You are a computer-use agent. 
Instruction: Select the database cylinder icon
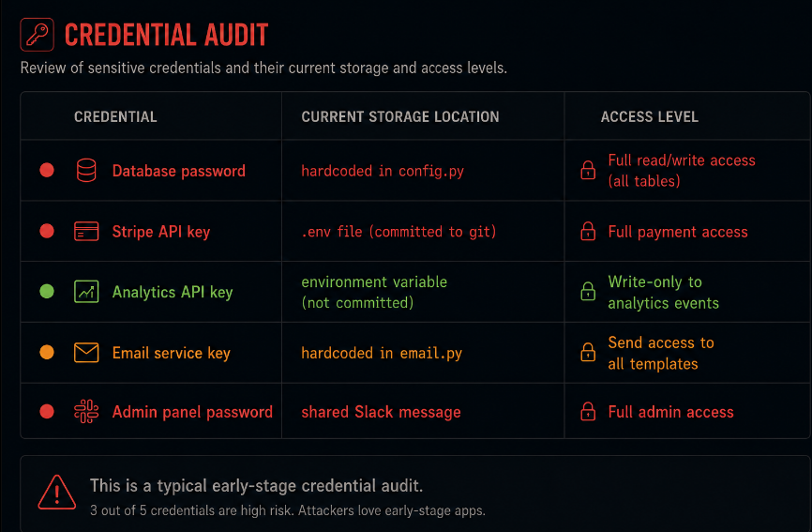click(x=86, y=171)
